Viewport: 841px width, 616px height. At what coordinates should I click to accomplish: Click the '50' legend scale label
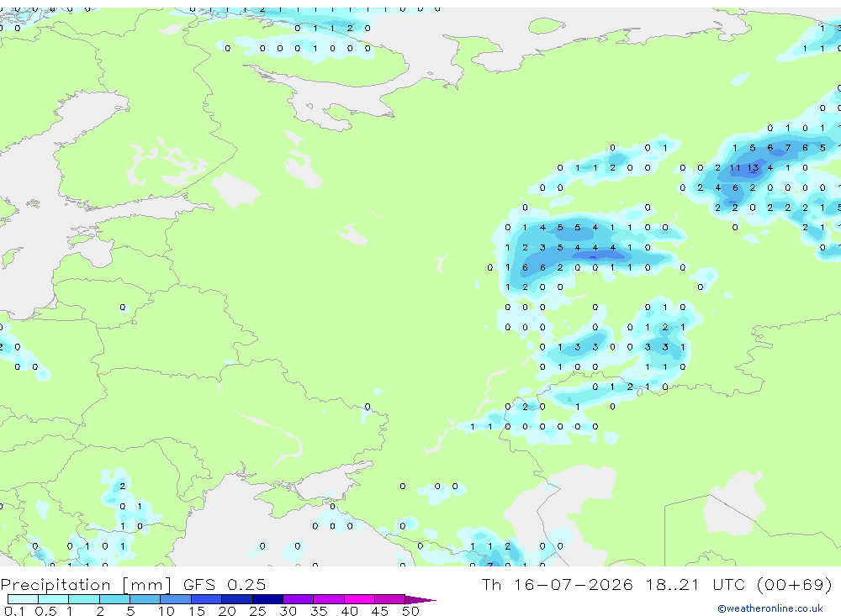(x=410, y=611)
